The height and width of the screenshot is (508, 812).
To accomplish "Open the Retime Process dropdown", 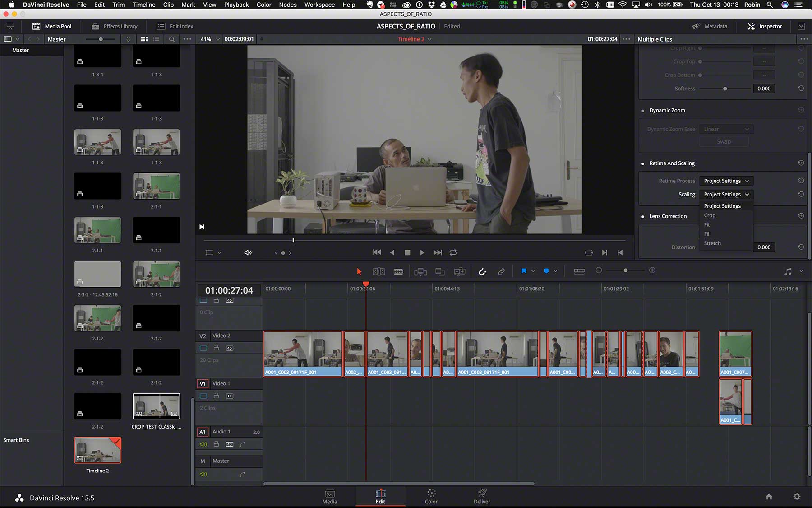I will pos(726,181).
